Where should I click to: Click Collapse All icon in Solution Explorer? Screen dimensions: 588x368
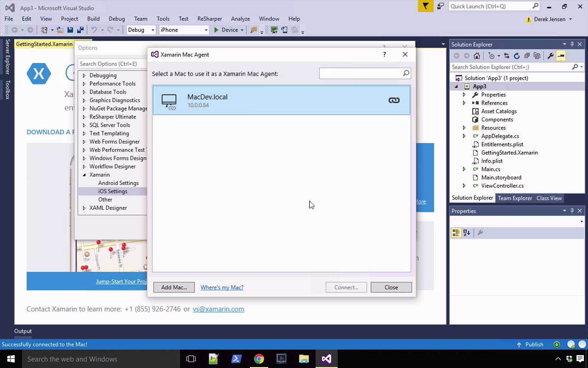pos(527,56)
